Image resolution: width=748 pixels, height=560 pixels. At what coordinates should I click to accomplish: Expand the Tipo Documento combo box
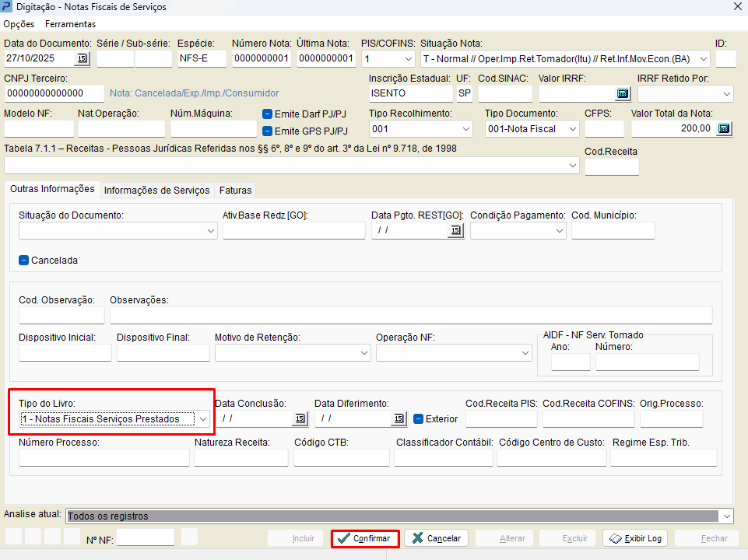572,129
